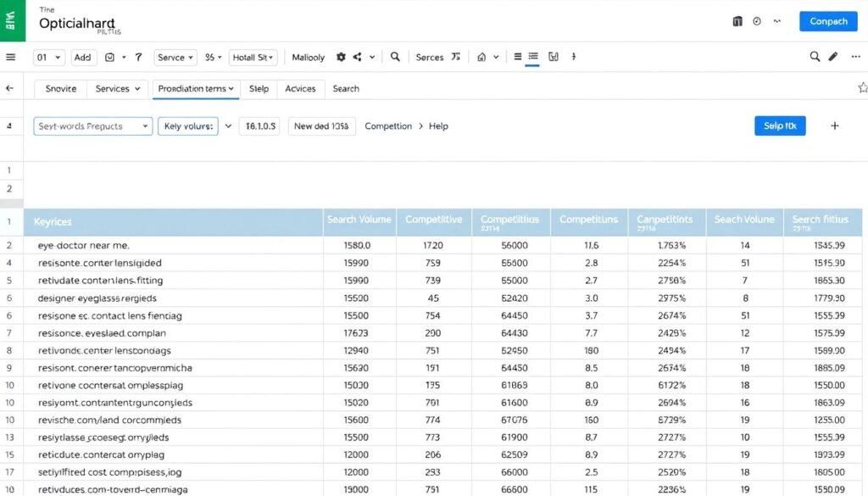The height and width of the screenshot is (496, 868).
Task: Click the underlined list view icon
Action: tap(533, 57)
